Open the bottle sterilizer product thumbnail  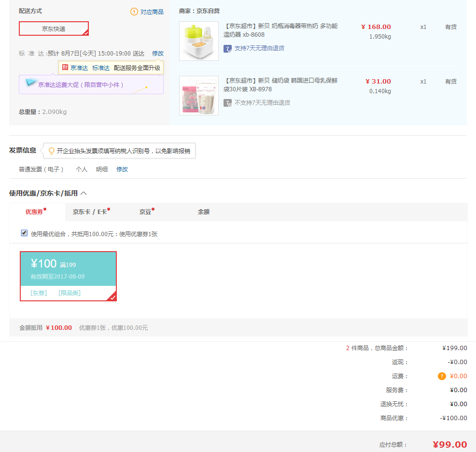[199, 41]
